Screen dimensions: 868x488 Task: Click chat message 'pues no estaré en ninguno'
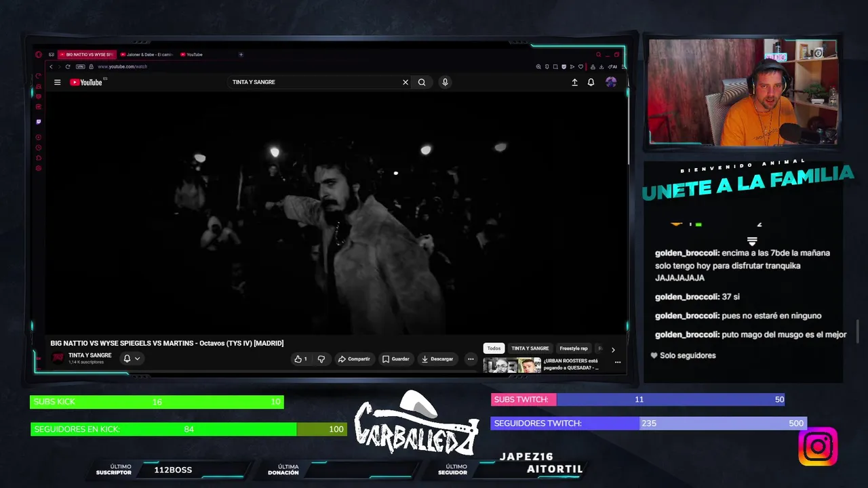pos(738,316)
